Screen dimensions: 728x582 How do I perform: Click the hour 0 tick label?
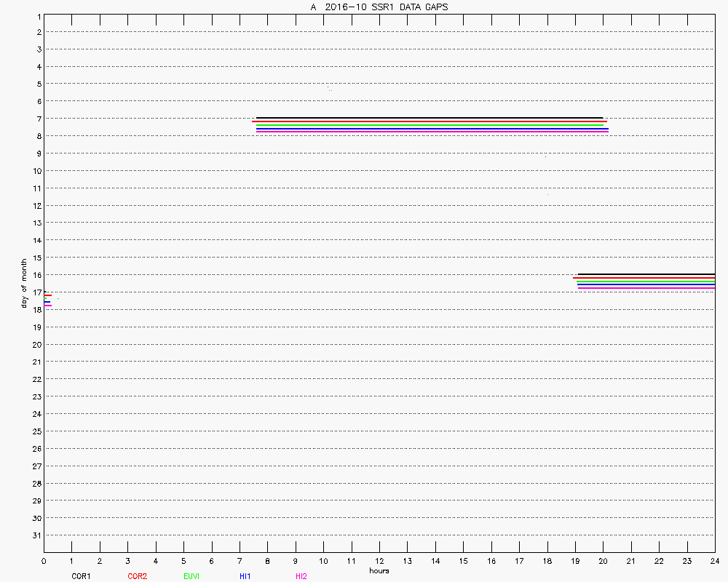[44, 561]
